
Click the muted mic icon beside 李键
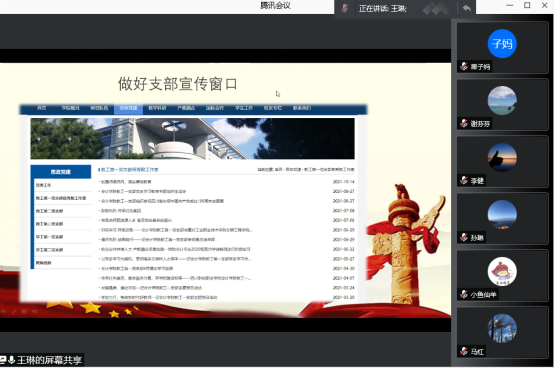[464, 180]
